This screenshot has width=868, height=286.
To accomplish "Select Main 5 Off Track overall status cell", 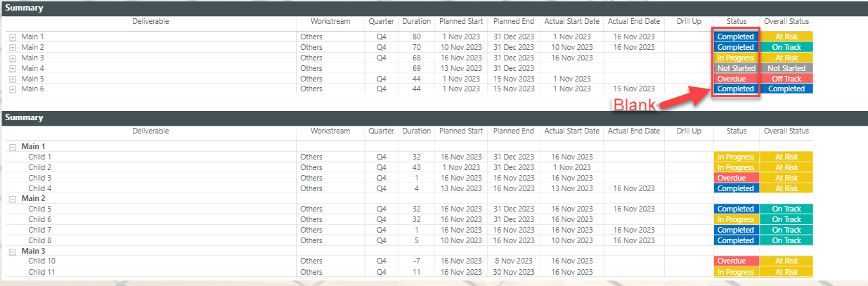I will pos(786,79).
